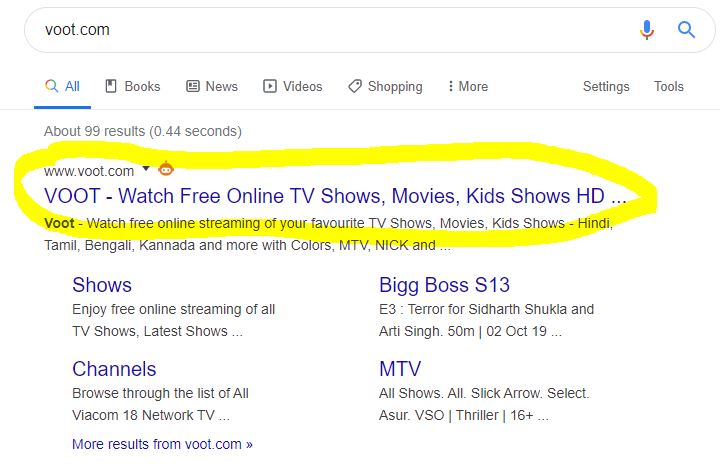Select the All results tab
The image size is (720, 472).
click(x=62, y=86)
